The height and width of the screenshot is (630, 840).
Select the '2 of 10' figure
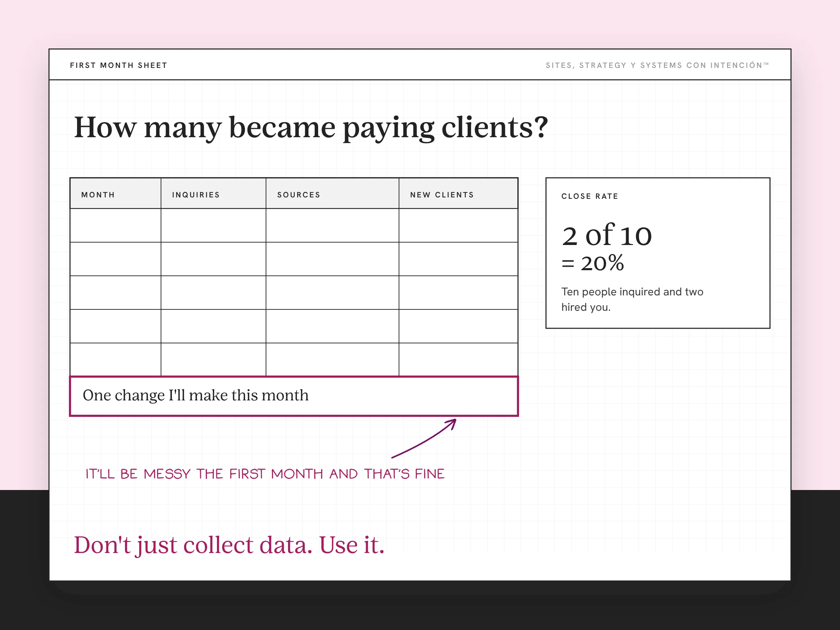pos(607,235)
